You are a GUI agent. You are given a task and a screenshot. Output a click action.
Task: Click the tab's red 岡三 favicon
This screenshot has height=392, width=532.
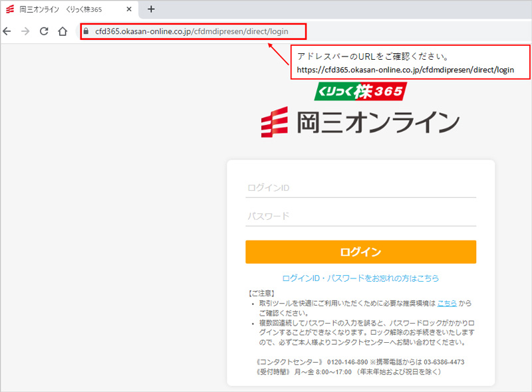10,9
